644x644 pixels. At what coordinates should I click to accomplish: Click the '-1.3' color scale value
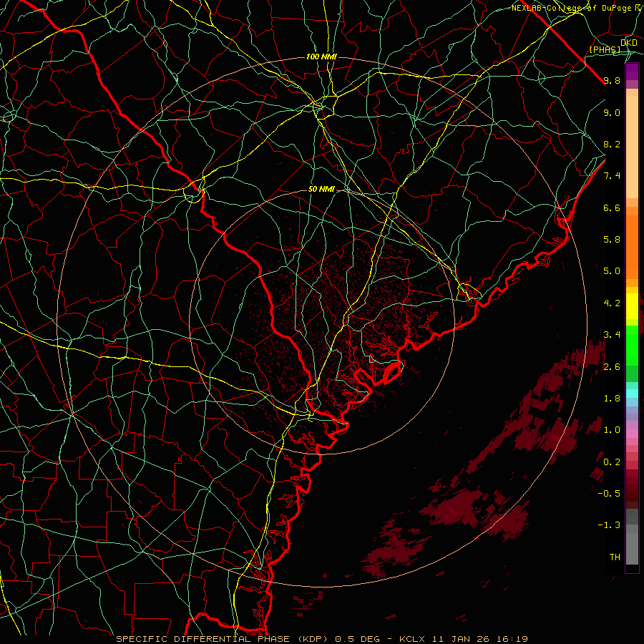point(609,525)
